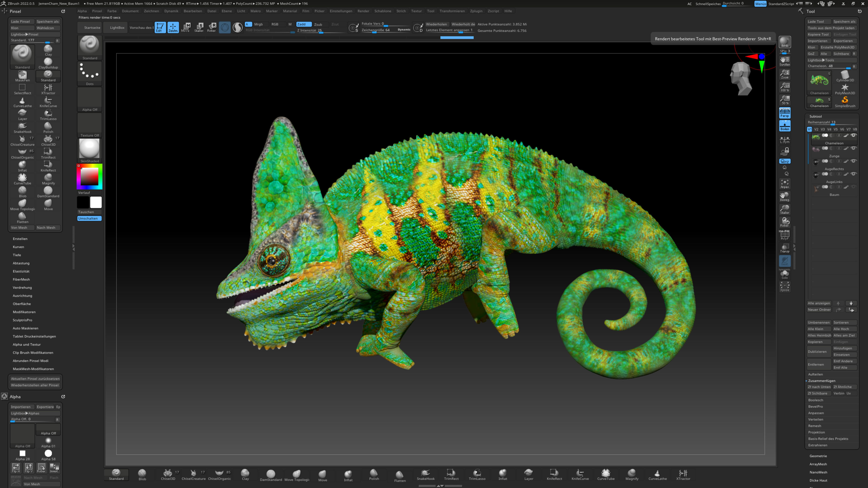Select the CurveTube brush in bottom shelf

click(x=606, y=474)
